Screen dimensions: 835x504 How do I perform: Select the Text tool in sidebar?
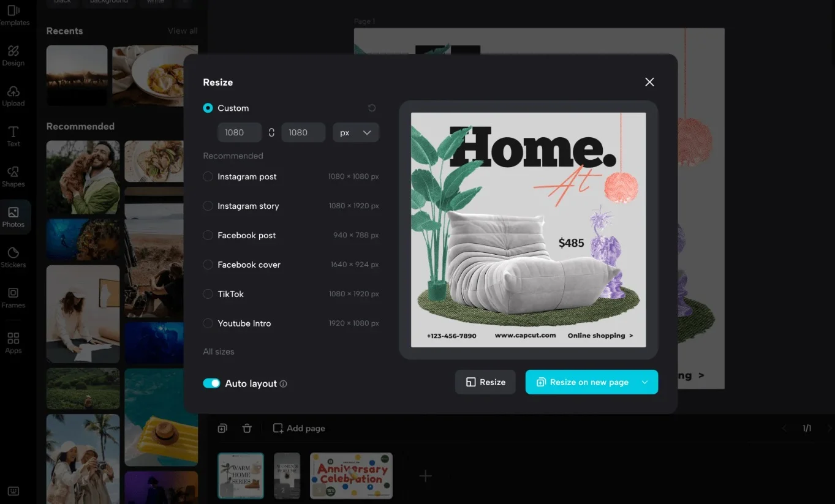pos(13,136)
